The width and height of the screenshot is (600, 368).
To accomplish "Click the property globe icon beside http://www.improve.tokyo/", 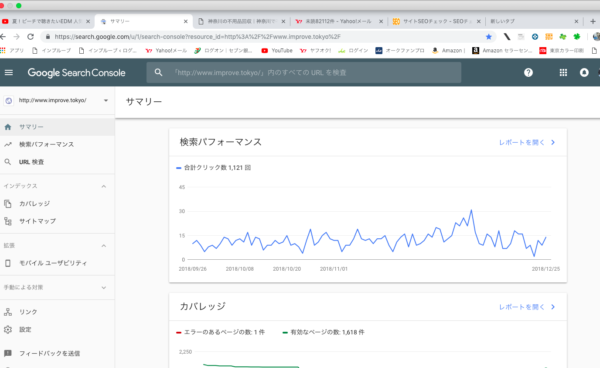I will (x=8, y=101).
